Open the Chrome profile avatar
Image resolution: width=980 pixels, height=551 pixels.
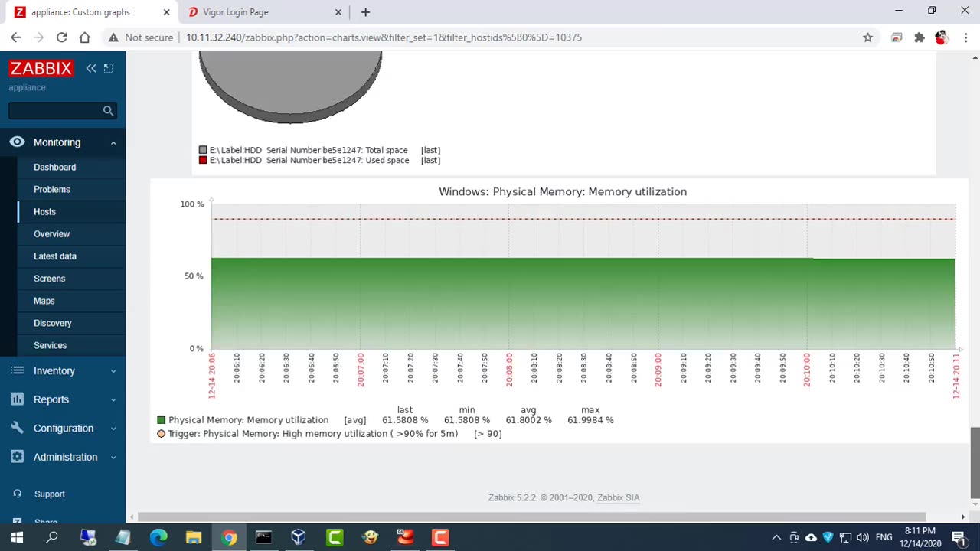click(942, 37)
